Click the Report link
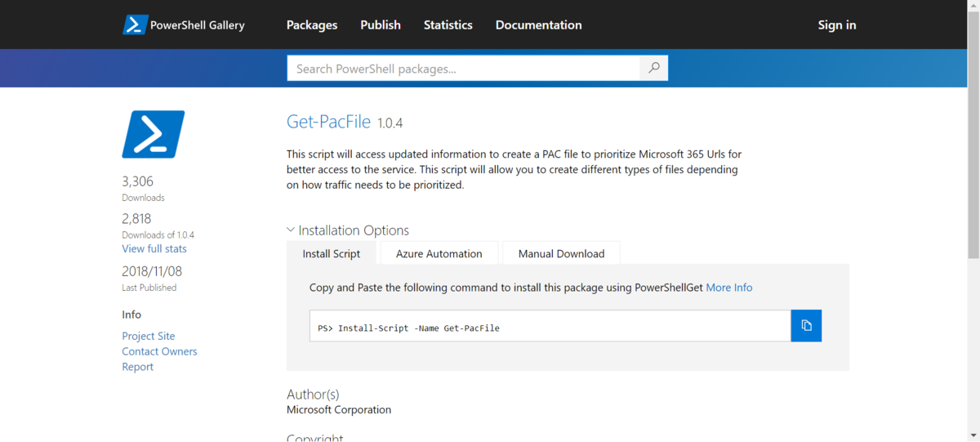The image size is (980, 442). (x=138, y=367)
